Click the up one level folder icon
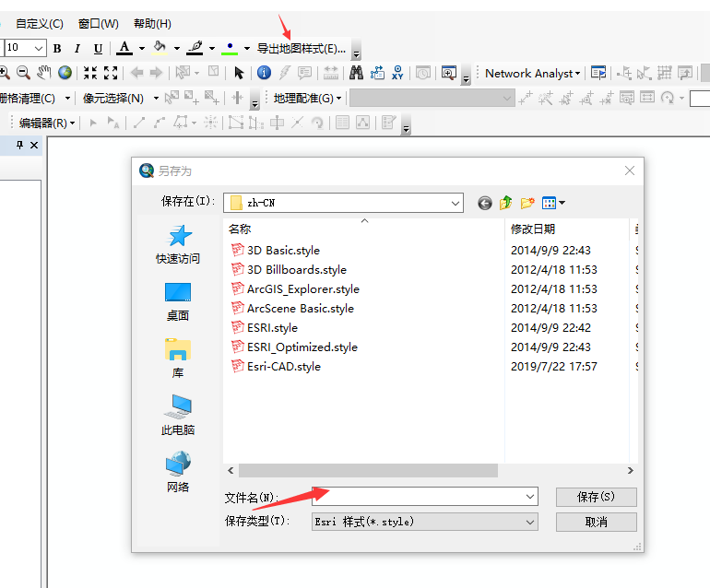This screenshot has width=710, height=588. 506,203
